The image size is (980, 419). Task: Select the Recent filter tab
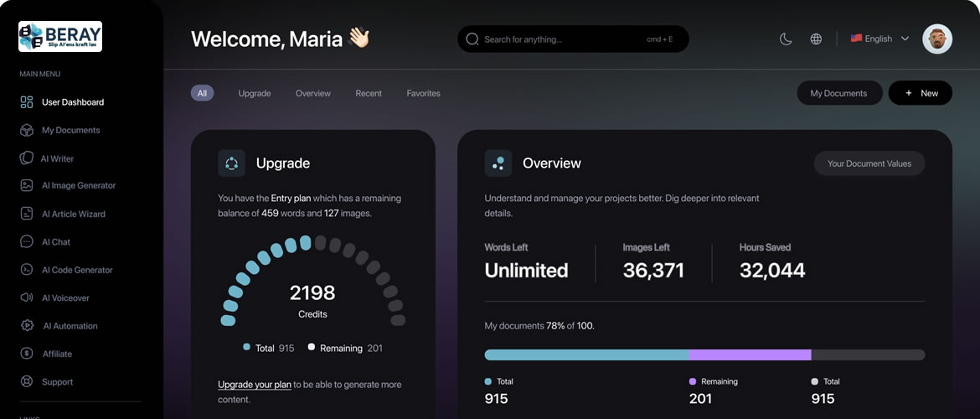pyautogui.click(x=369, y=93)
